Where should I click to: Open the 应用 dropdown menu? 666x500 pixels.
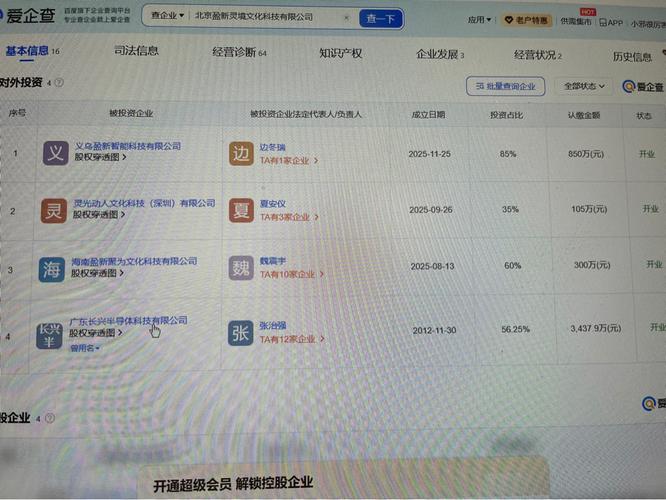tap(479, 20)
